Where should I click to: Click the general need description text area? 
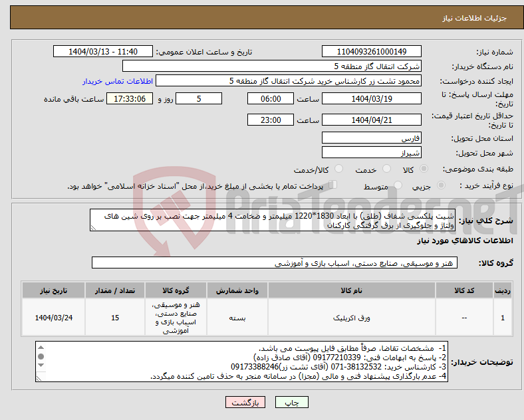(273, 220)
